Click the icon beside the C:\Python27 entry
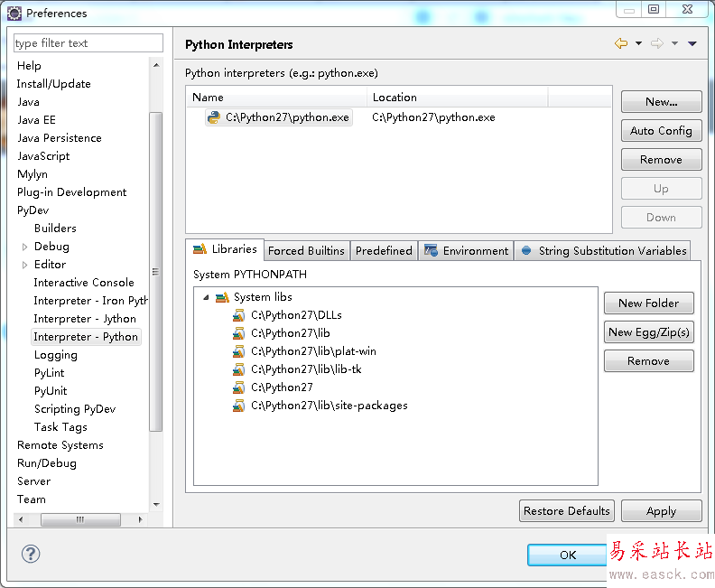715x588 pixels. (x=238, y=387)
